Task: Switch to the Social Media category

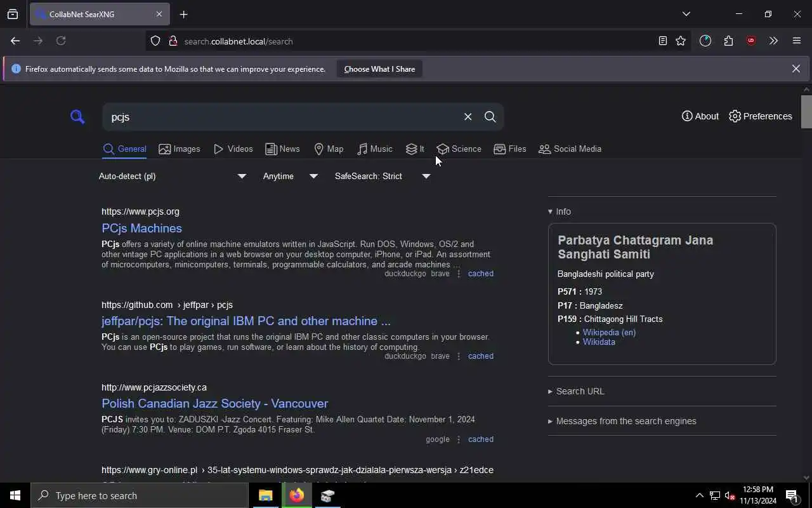Action: click(x=570, y=149)
